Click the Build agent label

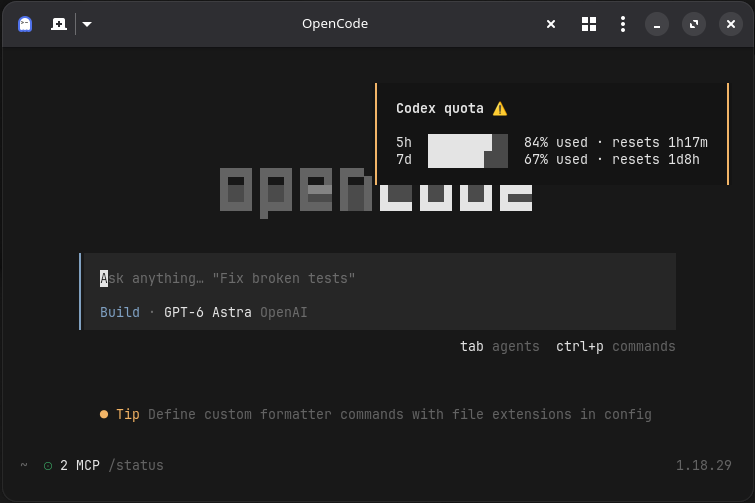[x=120, y=312]
